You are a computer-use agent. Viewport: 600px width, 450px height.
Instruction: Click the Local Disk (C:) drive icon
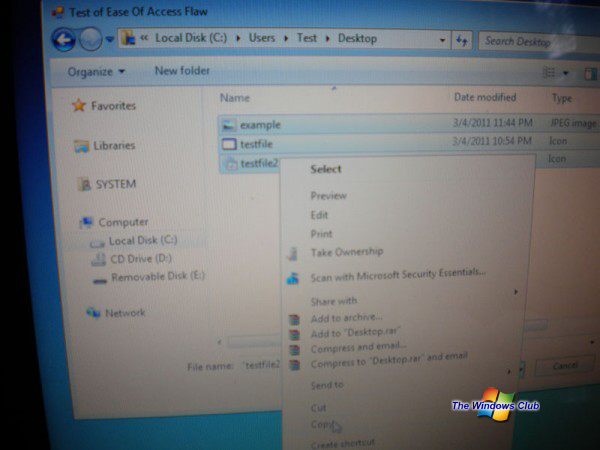click(x=97, y=243)
